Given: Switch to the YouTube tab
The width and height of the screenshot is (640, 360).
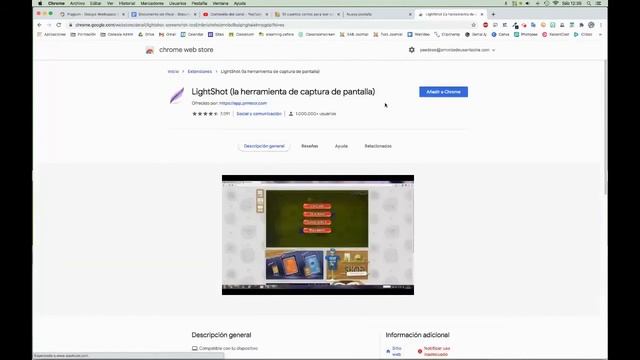Looking at the screenshot, I should (235, 14).
